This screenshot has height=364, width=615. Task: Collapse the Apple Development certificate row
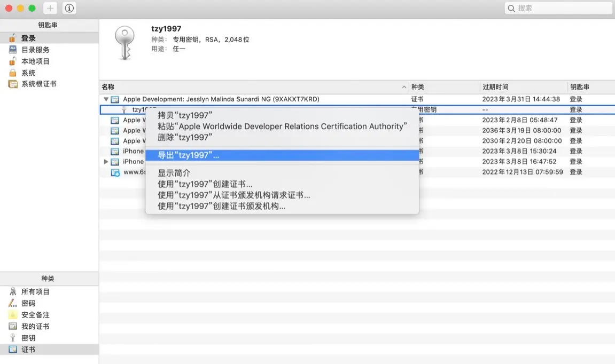pos(106,99)
